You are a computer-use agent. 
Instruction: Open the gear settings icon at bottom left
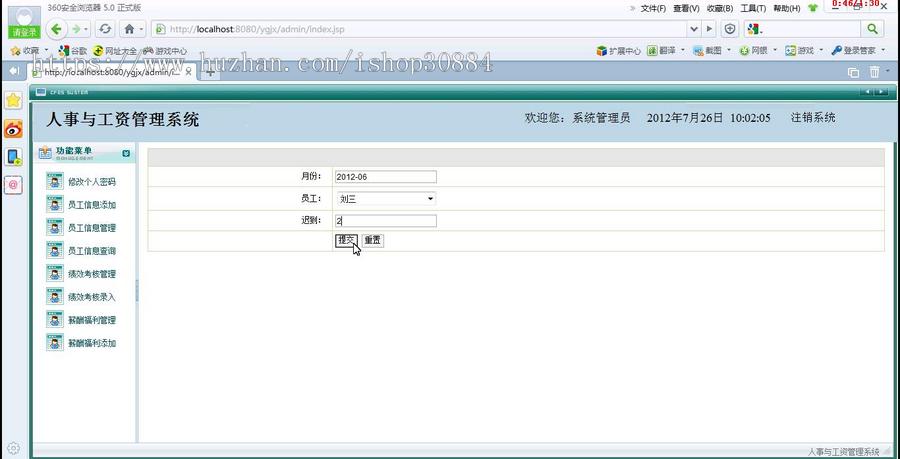click(13, 449)
